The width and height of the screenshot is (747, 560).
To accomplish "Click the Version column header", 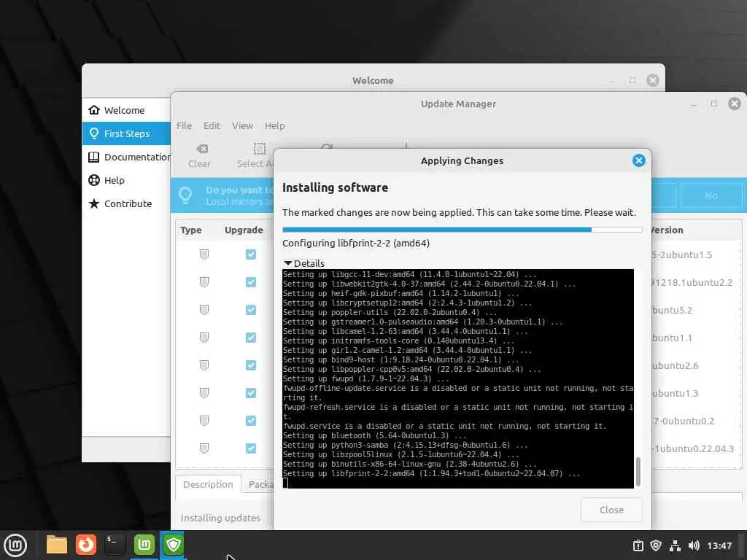I will (x=667, y=230).
